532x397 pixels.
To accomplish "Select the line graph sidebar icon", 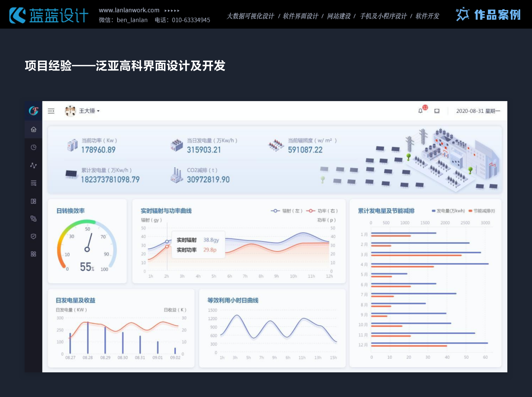I will (x=33, y=165).
